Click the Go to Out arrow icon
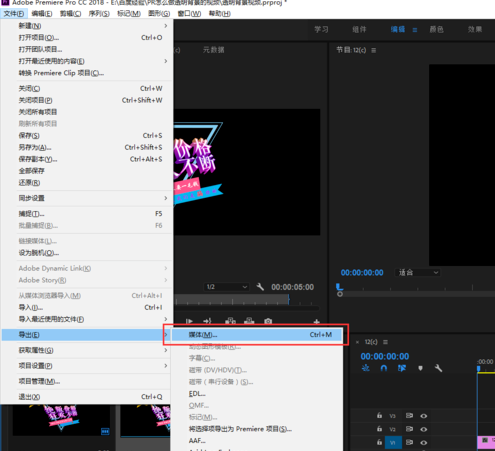Image resolution: width=495 pixels, height=451 pixels. click(207, 321)
